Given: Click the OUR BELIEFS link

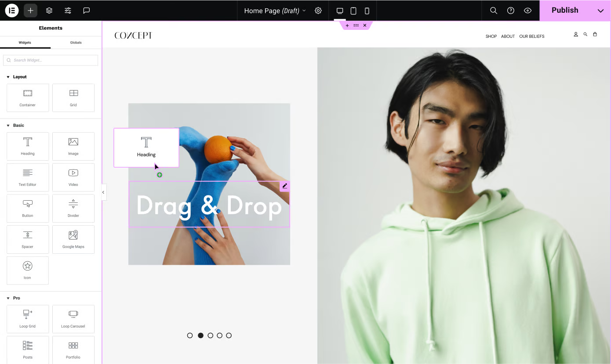Looking at the screenshot, I should [531, 36].
